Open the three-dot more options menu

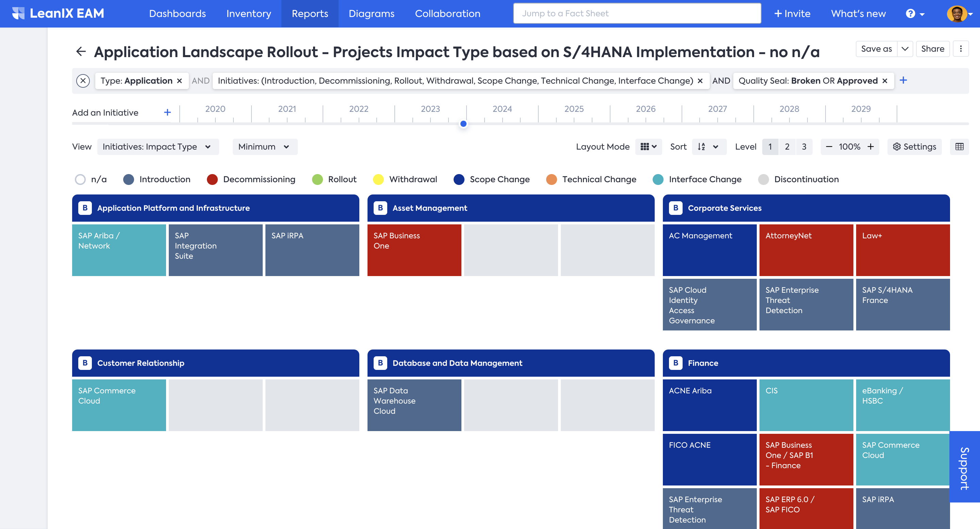pyautogui.click(x=961, y=49)
